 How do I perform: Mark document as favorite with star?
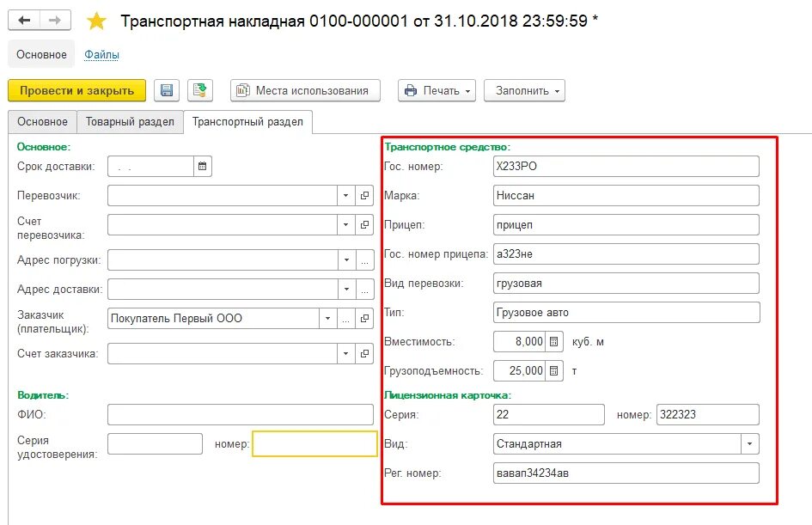click(96, 21)
